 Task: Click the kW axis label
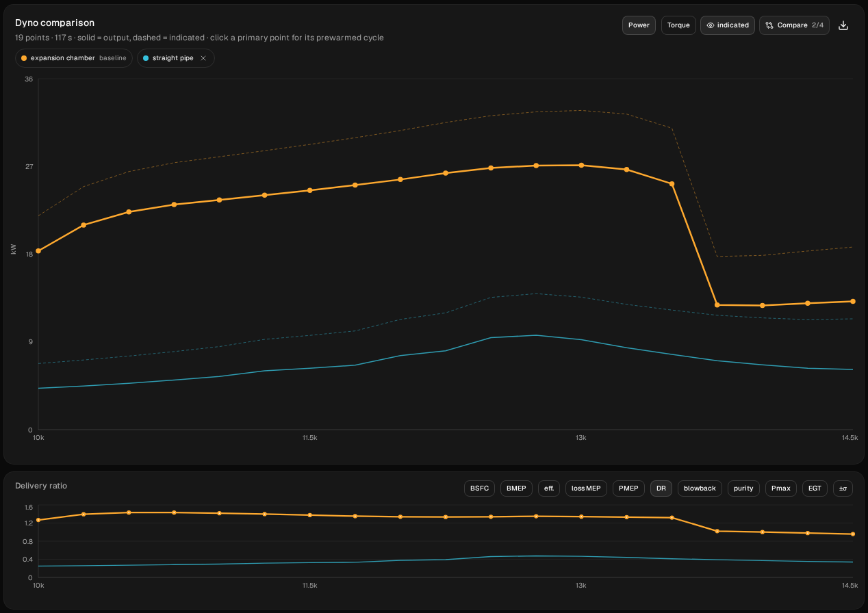tap(14, 250)
